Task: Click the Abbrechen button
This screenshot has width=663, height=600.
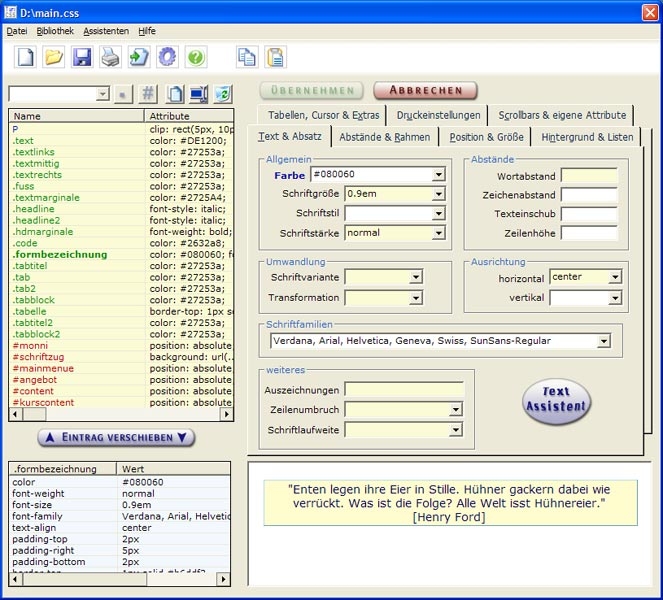Action: click(x=425, y=91)
